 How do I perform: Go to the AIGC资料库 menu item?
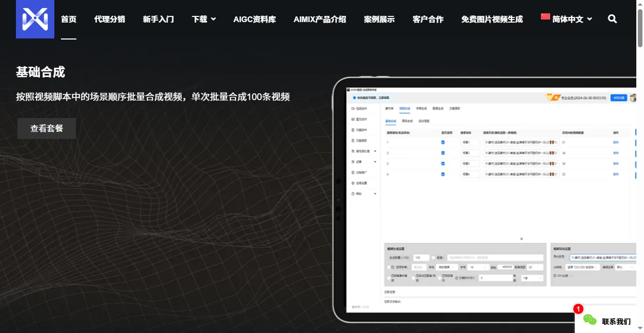(254, 19)
